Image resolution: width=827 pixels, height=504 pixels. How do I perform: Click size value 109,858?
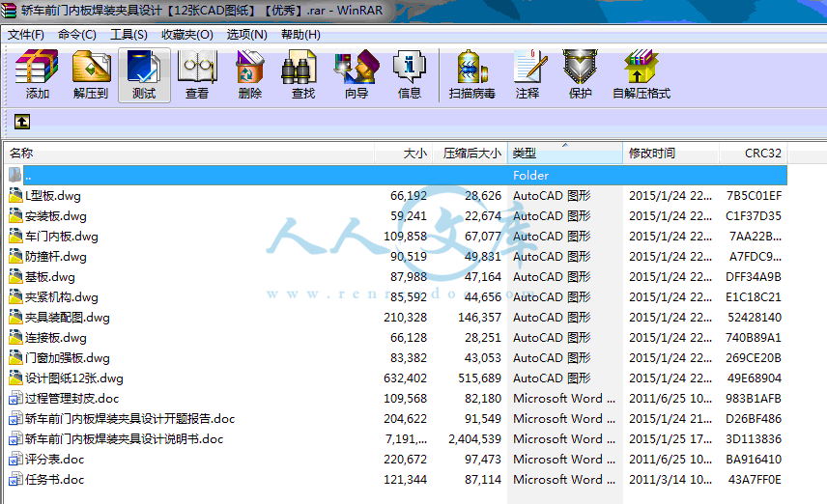405,237
